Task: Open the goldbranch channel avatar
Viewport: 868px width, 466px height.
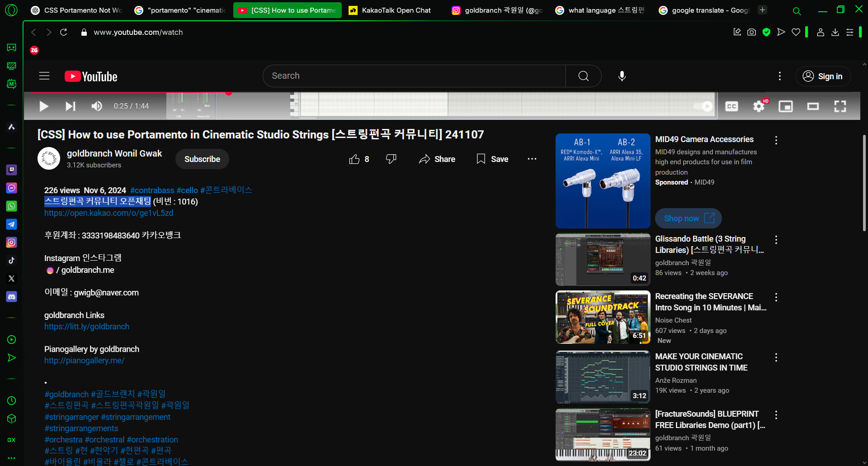Action: [x=49, y=159]
